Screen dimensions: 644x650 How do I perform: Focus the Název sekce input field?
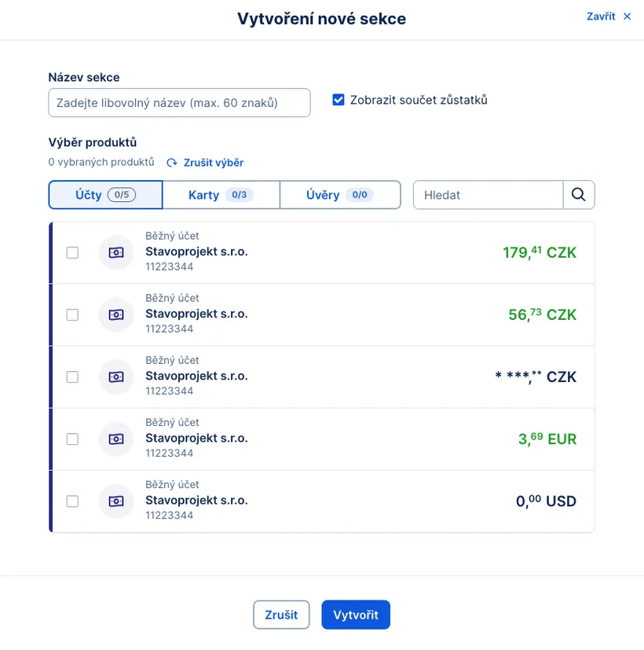179,103
